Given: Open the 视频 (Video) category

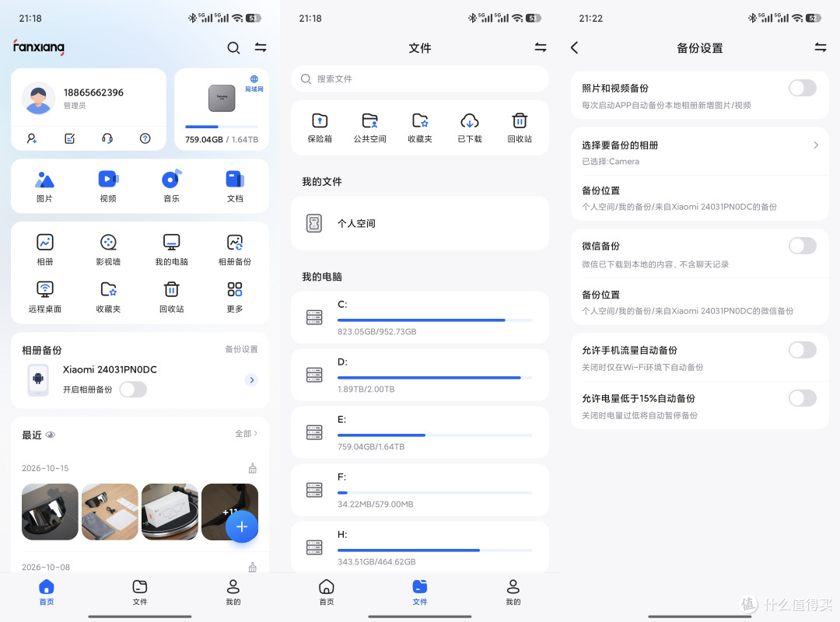Looking at the screenshot, I should (108, 186).
